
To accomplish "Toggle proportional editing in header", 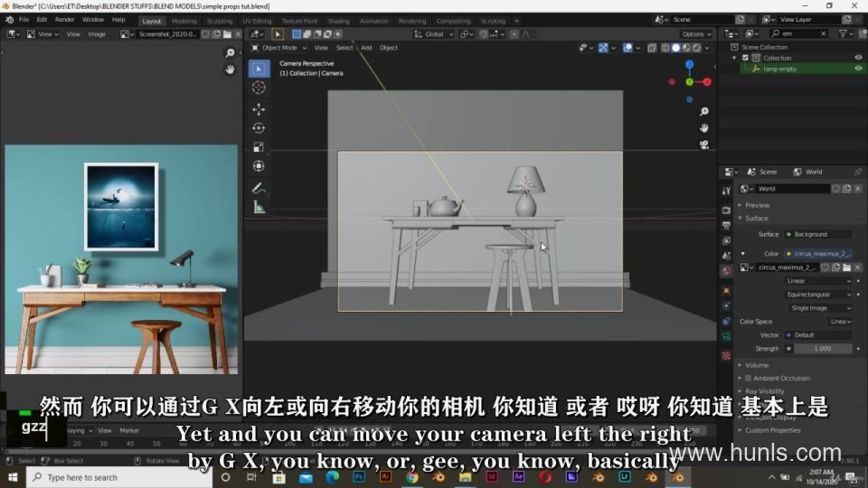I will (x=514, y=34).
